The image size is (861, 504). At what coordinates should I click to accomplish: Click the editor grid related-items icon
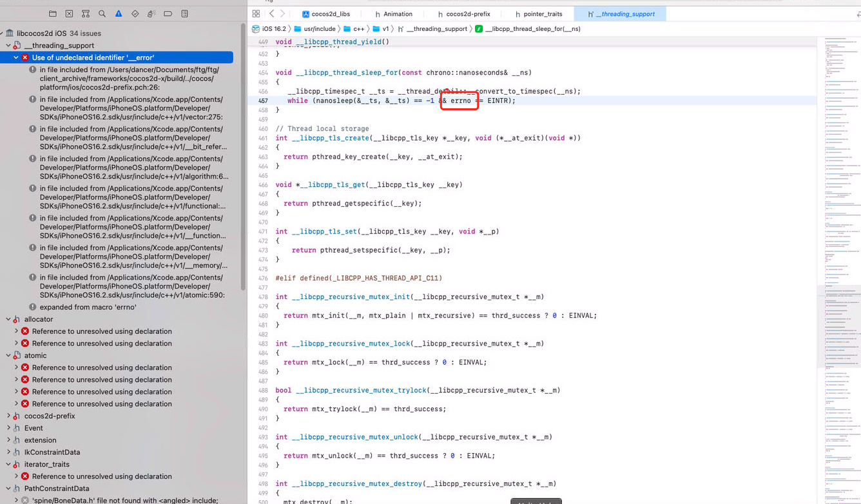pyautogui.click(x=256, y=14)
